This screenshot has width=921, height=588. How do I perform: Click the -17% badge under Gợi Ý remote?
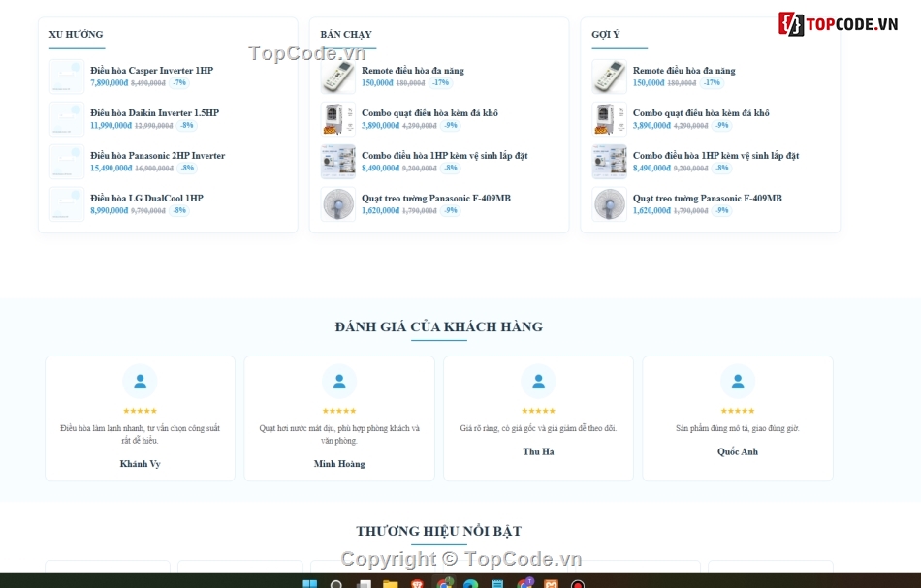[712, 82]
